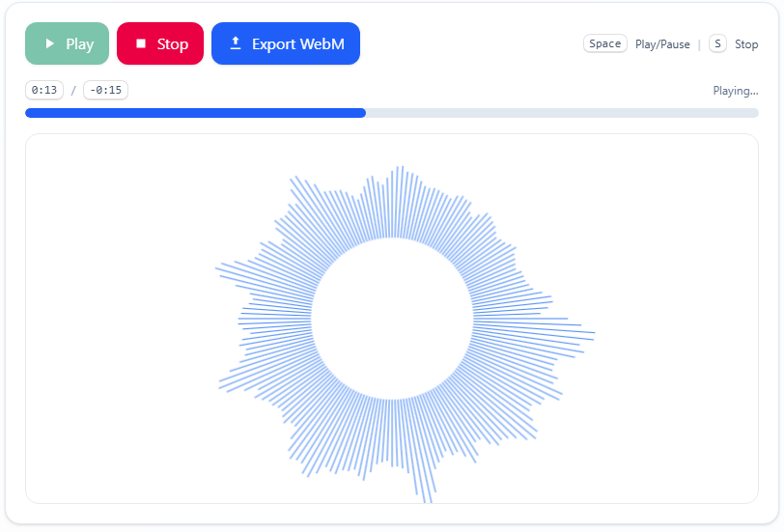This screenshot has width=784, height=532.
Task: Click the white square stop icon
Action: (x=141, y=43)
